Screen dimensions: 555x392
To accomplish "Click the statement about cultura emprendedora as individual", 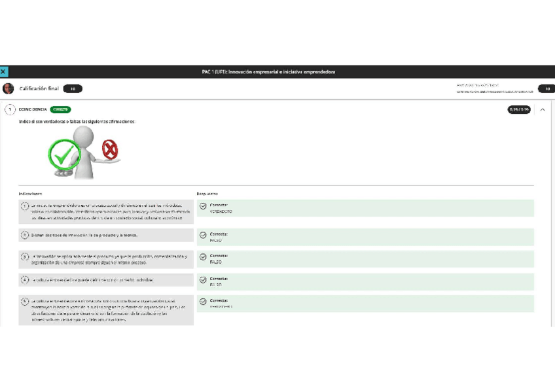I will click(92, 280).
